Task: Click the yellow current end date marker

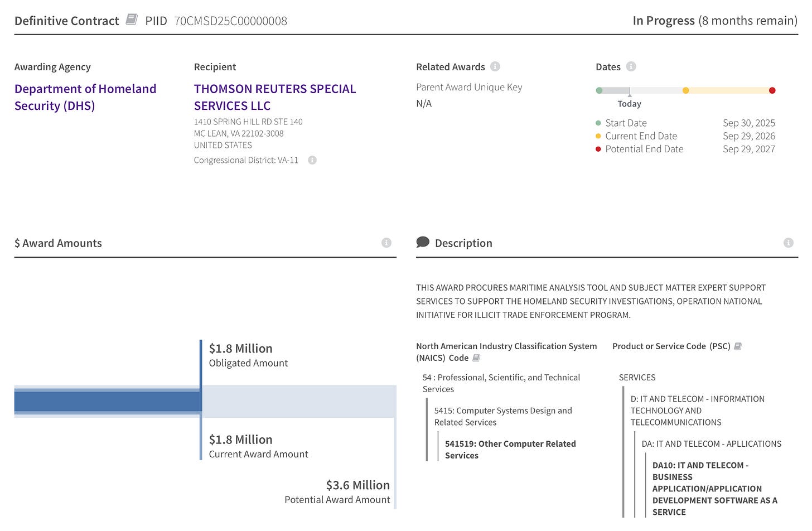Action: coord(685,90)
